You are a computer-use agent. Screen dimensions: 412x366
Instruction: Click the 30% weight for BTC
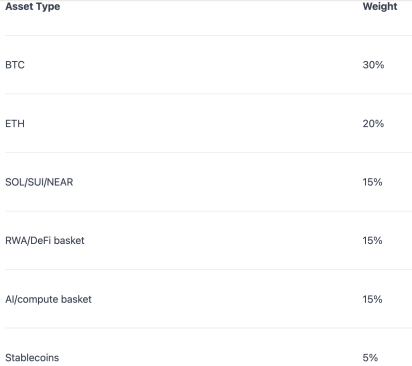point(373,65)
